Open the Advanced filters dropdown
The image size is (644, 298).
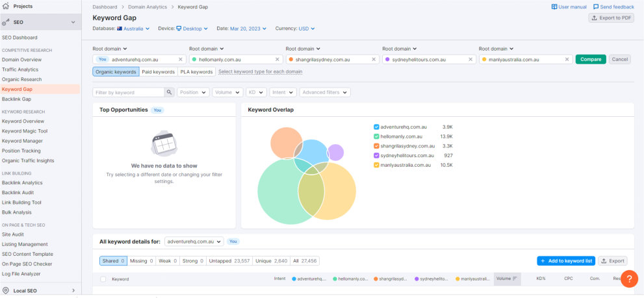click(325, 92)
